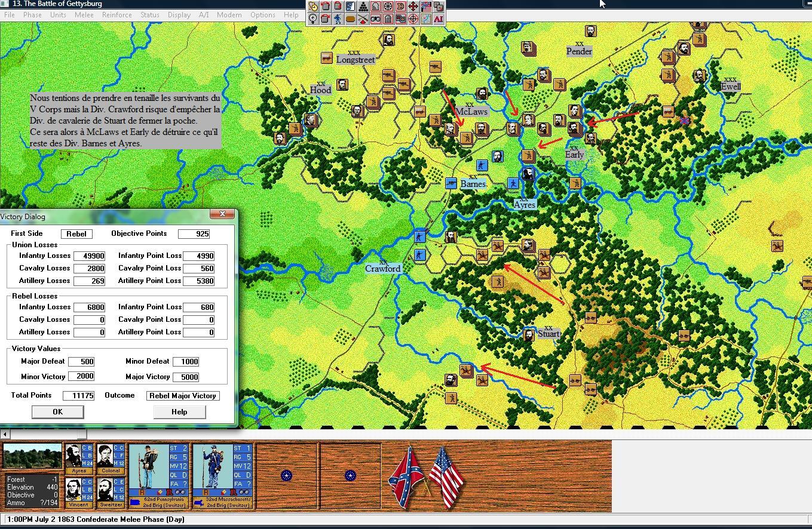This screenshot has height=529, width=812.
Task: Click the change formation toolbar icon
Action: [x=350, y=7]
